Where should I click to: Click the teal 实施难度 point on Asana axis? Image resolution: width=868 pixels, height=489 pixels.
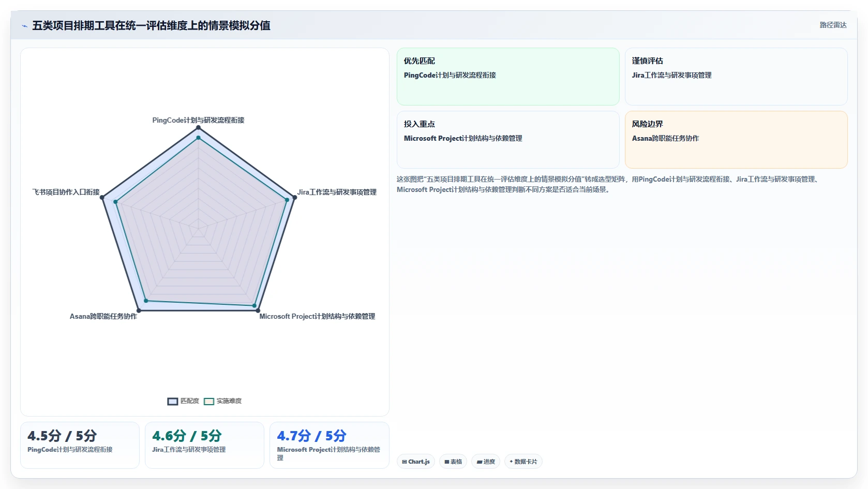tap(146, 301)
